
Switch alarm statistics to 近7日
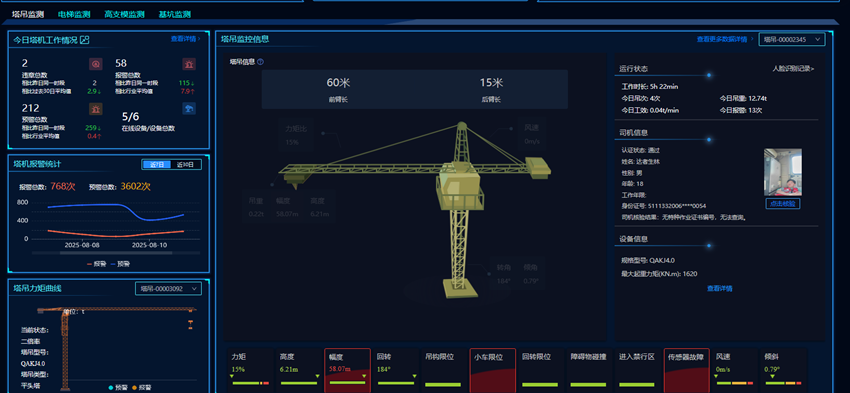(156, 164)
